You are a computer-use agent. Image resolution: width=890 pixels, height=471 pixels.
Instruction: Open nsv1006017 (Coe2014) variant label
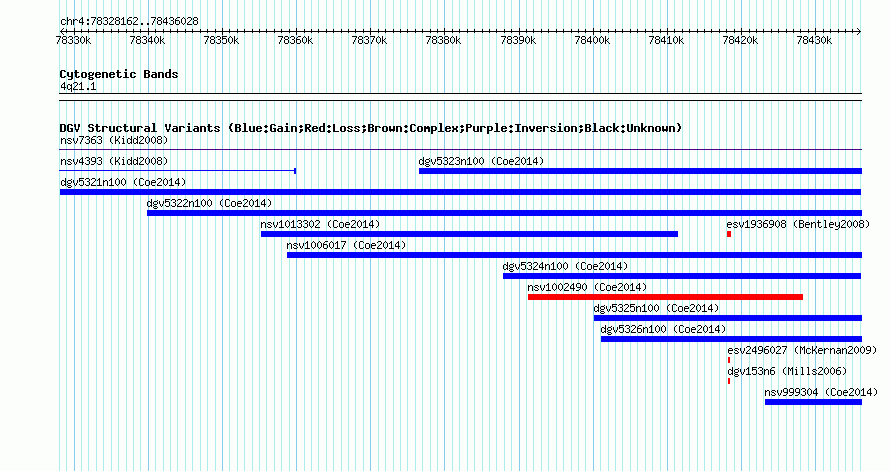click(x=346, y=245)
